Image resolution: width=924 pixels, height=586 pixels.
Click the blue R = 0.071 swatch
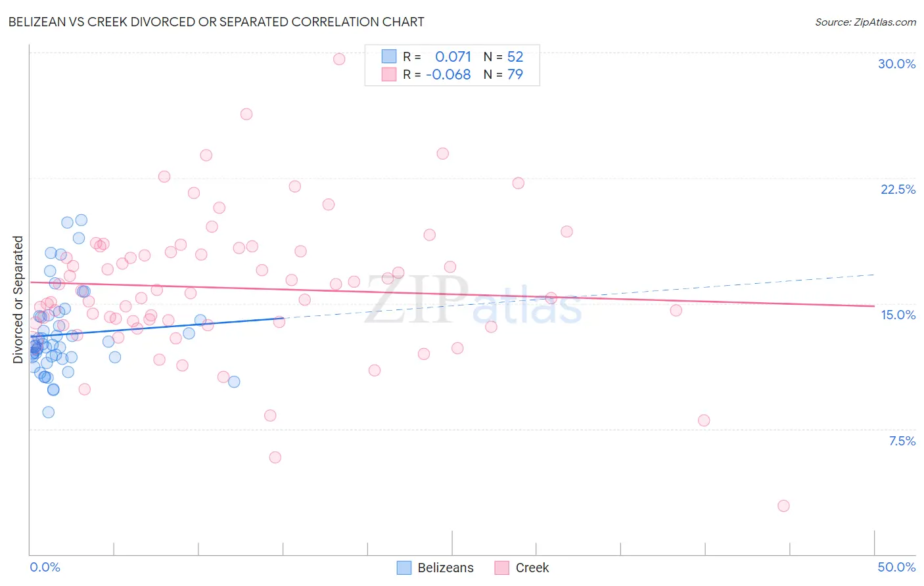(389, 56)
